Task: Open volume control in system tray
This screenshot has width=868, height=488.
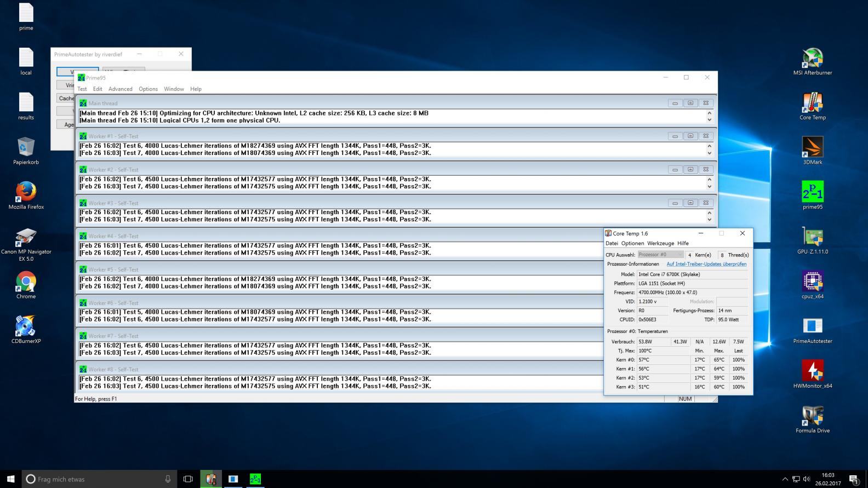Action: pos(807,479)
